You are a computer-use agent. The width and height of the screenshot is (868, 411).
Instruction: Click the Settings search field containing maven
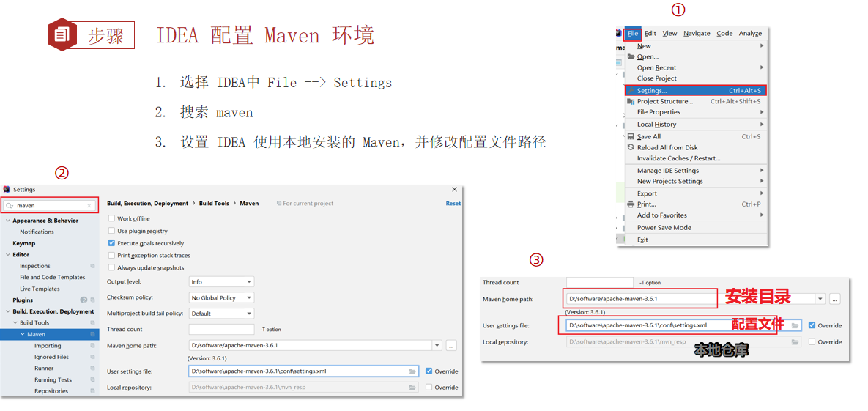pyautogui.click(x=50, y=205)
